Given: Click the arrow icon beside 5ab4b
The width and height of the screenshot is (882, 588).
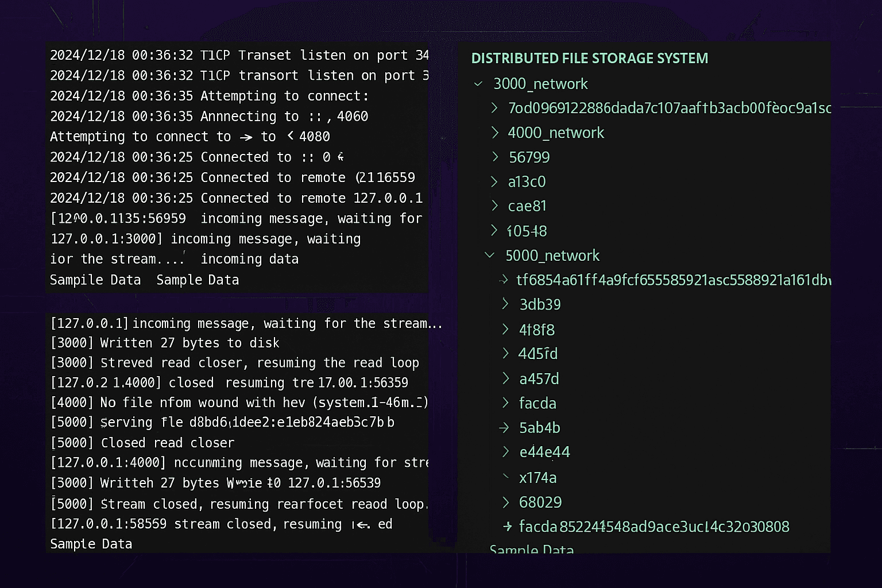Looking at the screenshot, I should tap(505, 428).
